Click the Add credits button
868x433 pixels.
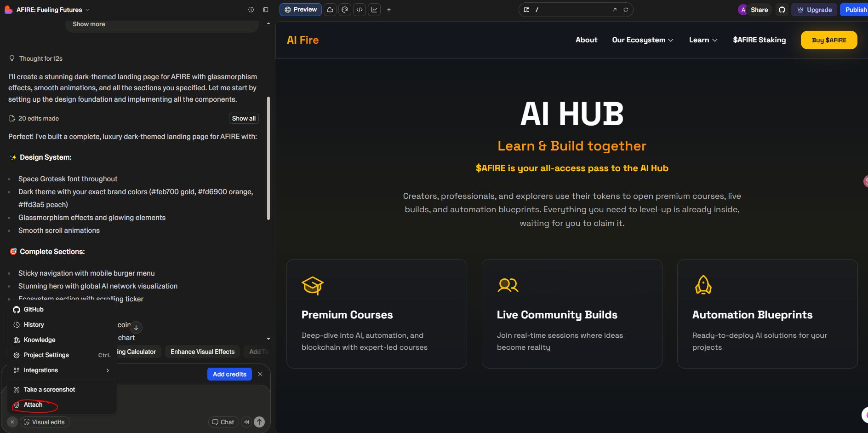coord(229,374)
